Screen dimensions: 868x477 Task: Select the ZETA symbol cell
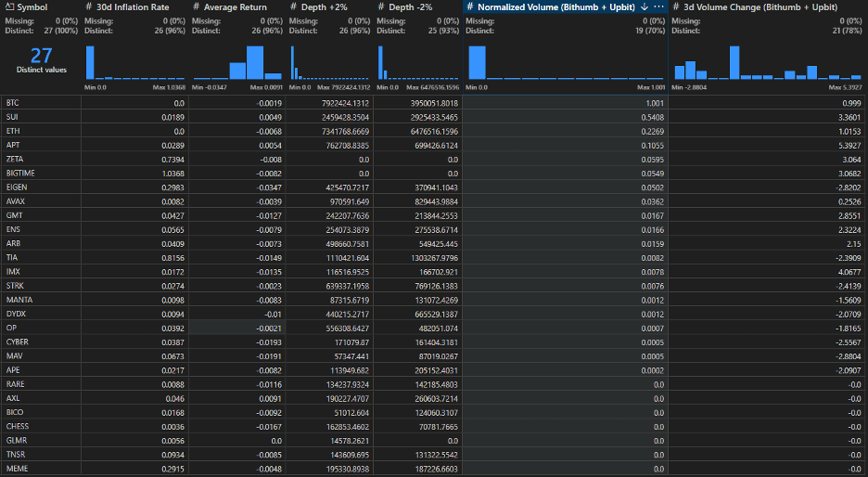(x=41, y=159)
